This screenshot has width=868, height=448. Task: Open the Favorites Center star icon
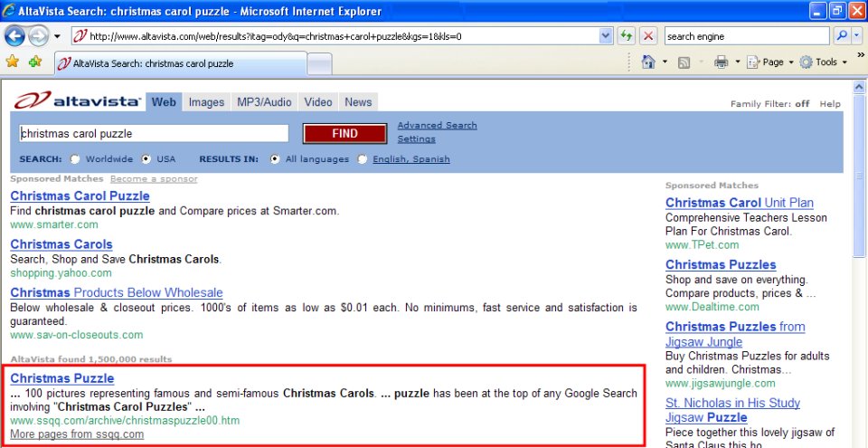tap(12, 62)
